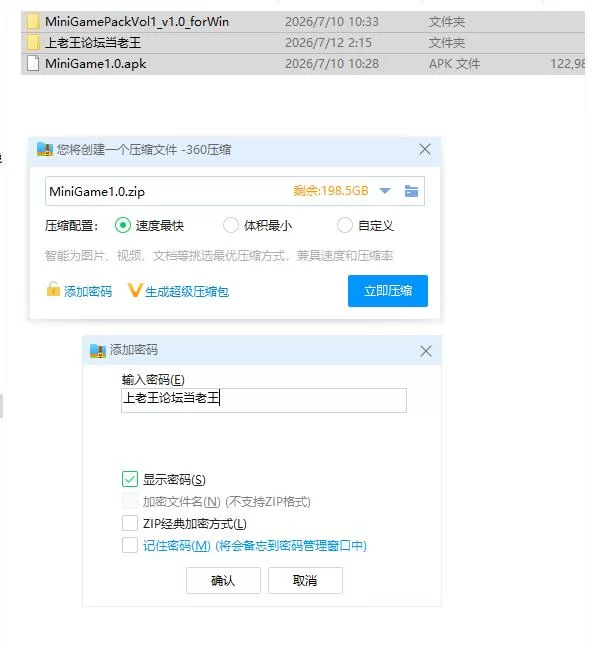Viewport: 592px width, 648px height.
Task: Click the browse folder icon beside archive name
Action: pyautogui.click(x=411, y=191)
